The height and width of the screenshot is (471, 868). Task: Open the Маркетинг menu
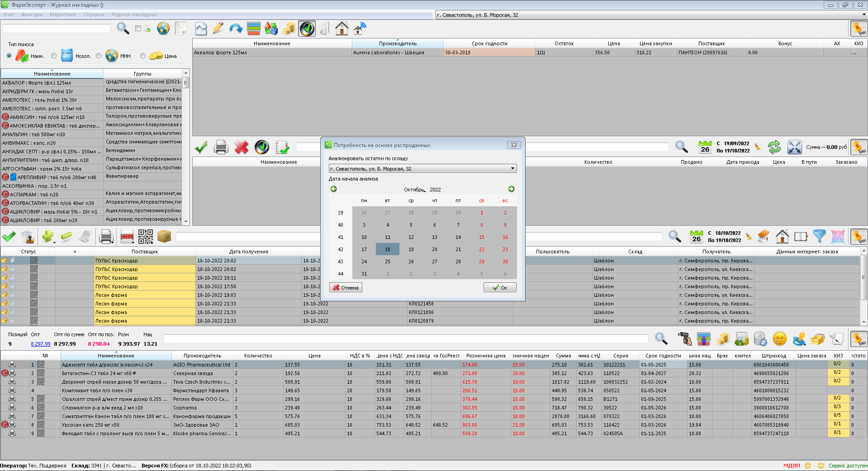[x=63, y=14]
